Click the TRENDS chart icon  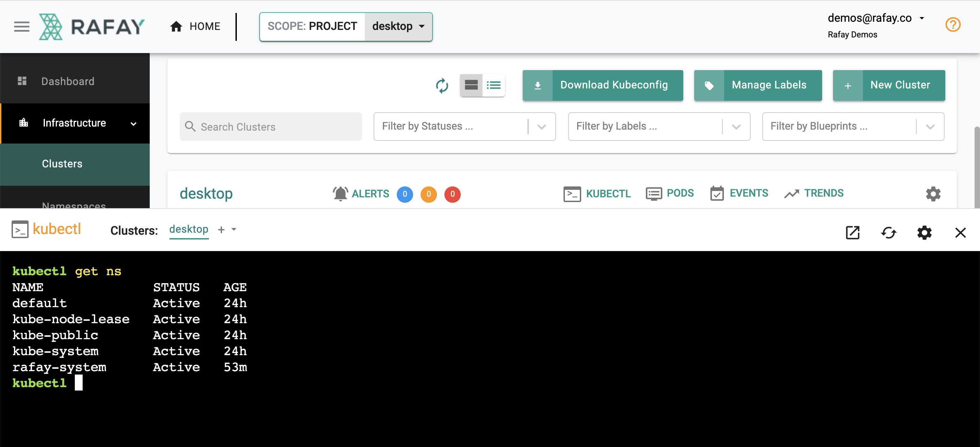tap(791, 194)
